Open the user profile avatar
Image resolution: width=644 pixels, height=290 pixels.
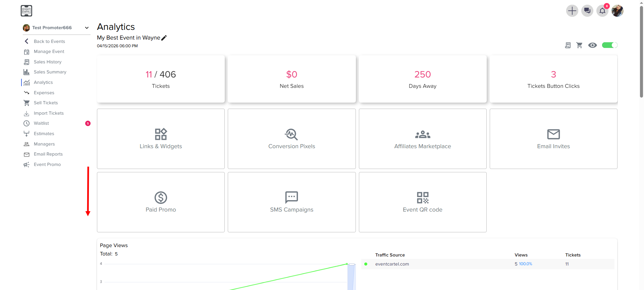(x=617, y=11)
